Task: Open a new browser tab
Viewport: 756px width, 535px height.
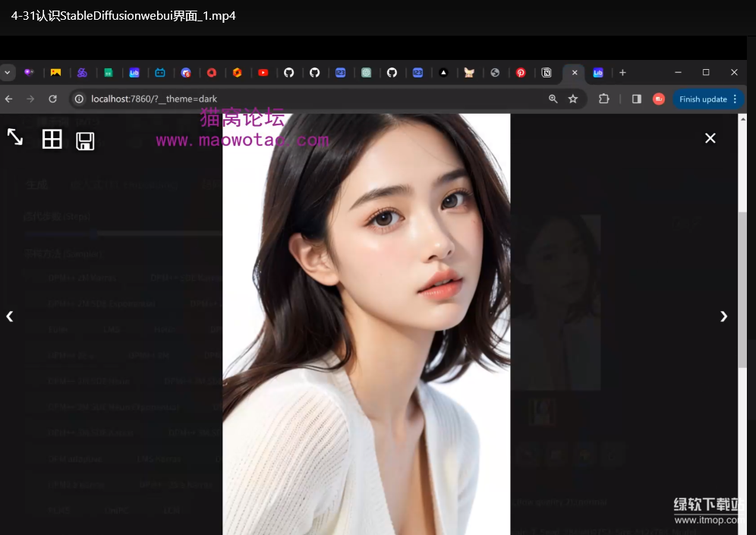Action: click(x=622, y=73)
